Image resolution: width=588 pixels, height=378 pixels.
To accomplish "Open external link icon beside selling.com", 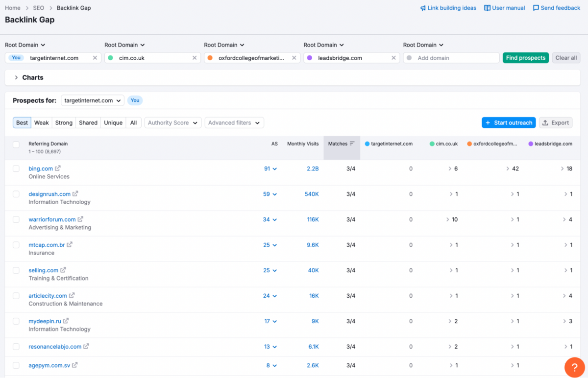I will point(63,270).
